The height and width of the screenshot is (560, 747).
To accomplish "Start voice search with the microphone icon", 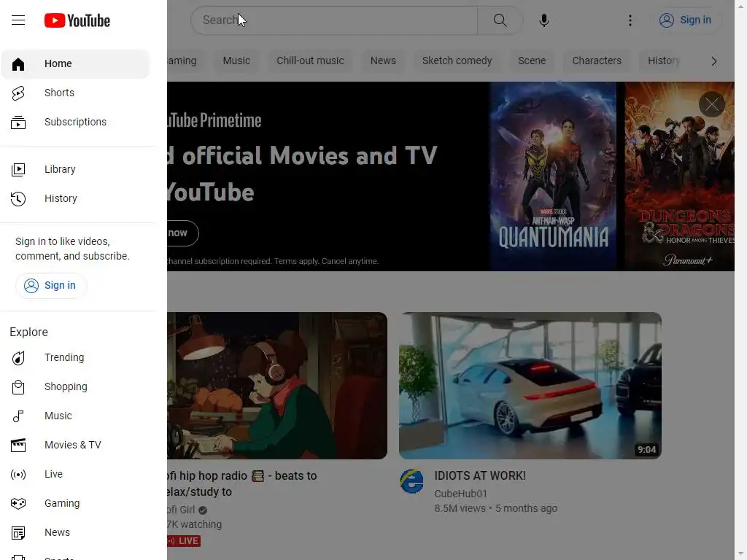I will point(543,20).
